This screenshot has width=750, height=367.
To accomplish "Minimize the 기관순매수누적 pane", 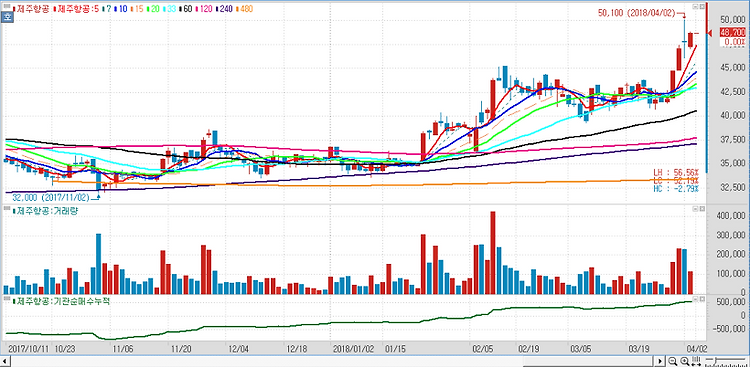I will click(696, 299).
